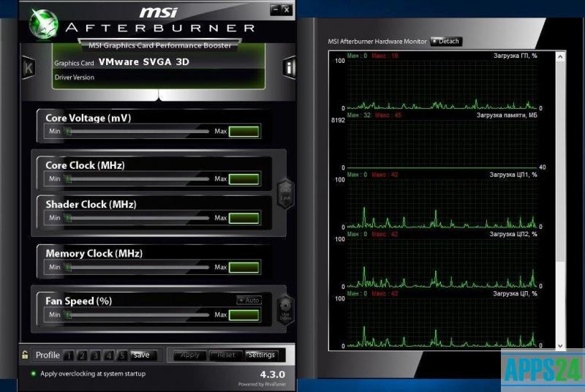Open the User Define fan button

(285, 309)
